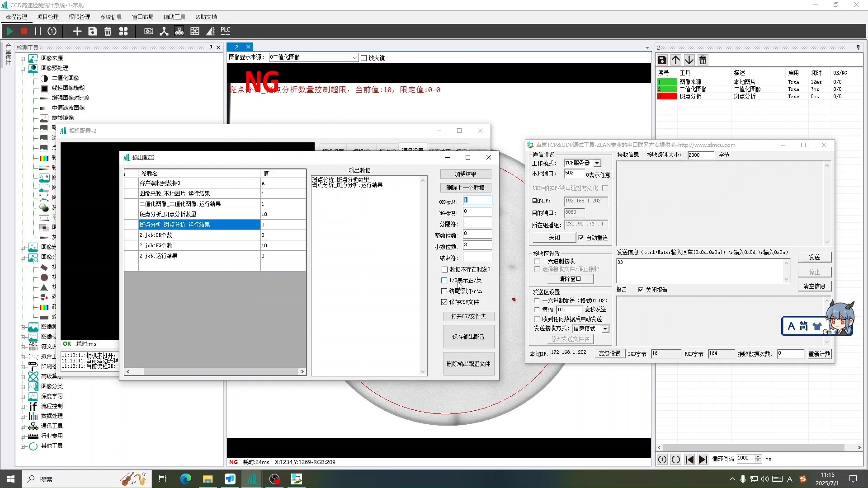The width and height of the screenshot is (868, 488).
Task: Click the step-to-next playback icon
Action: 703,460
